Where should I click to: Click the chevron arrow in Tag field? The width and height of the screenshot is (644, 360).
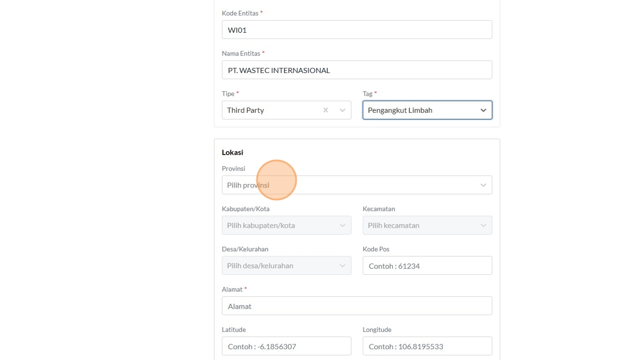point(483,110)
